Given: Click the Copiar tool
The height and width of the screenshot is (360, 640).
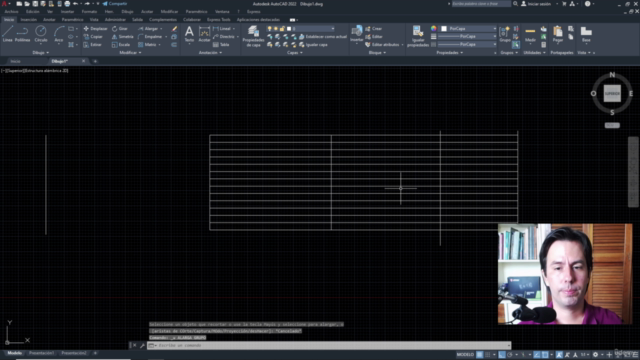Looking at the screenshot, I should tap(93, 37).
